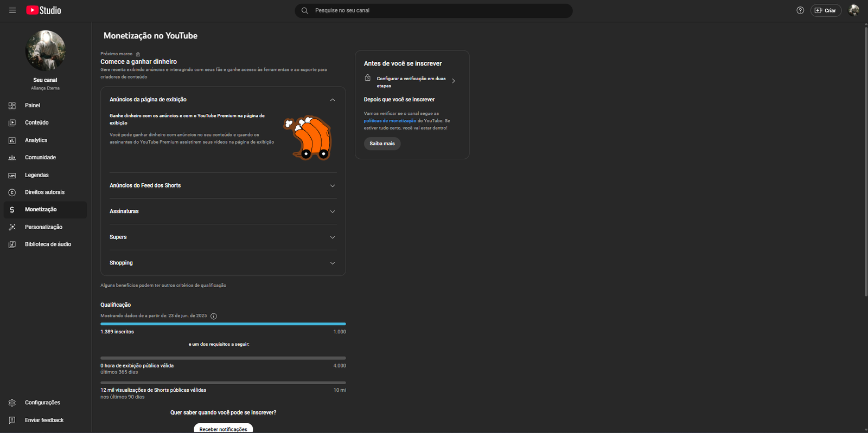Click the Qualificação heading

pyautogui.click(x=116, y=305)
